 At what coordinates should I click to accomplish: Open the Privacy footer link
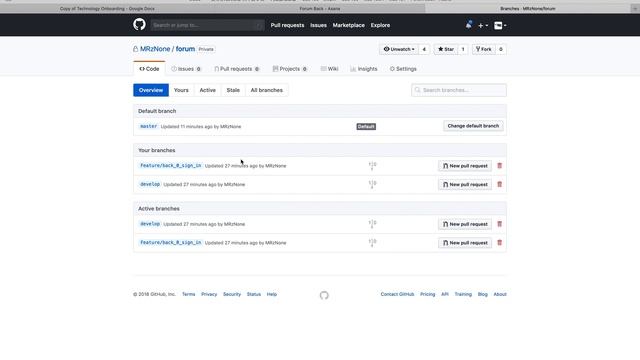click(x=209, y=294)
